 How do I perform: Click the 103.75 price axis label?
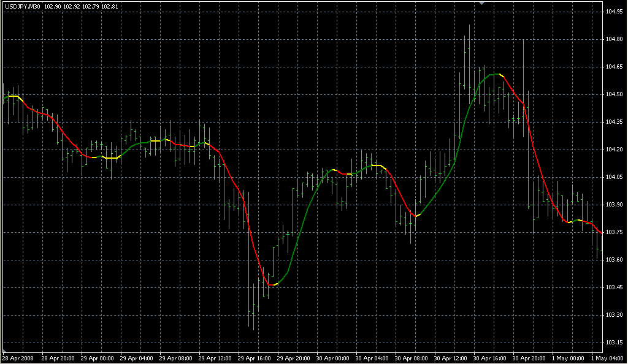click(614, 232)
